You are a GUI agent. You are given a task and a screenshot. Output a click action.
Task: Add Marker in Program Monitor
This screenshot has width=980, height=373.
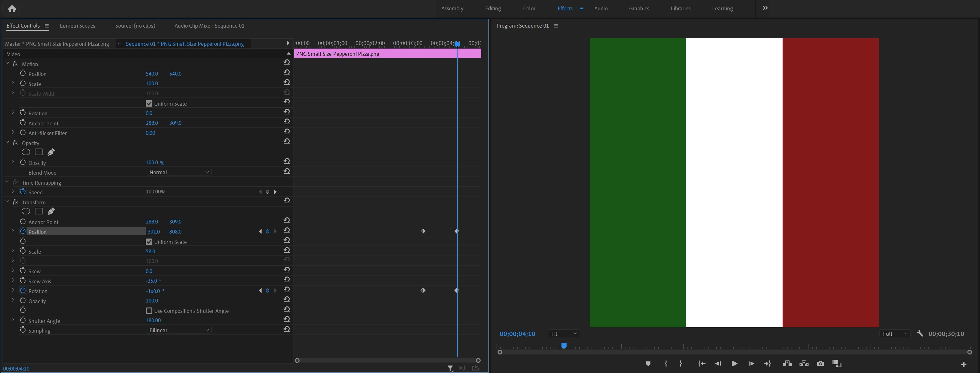[x=648, y=364]
